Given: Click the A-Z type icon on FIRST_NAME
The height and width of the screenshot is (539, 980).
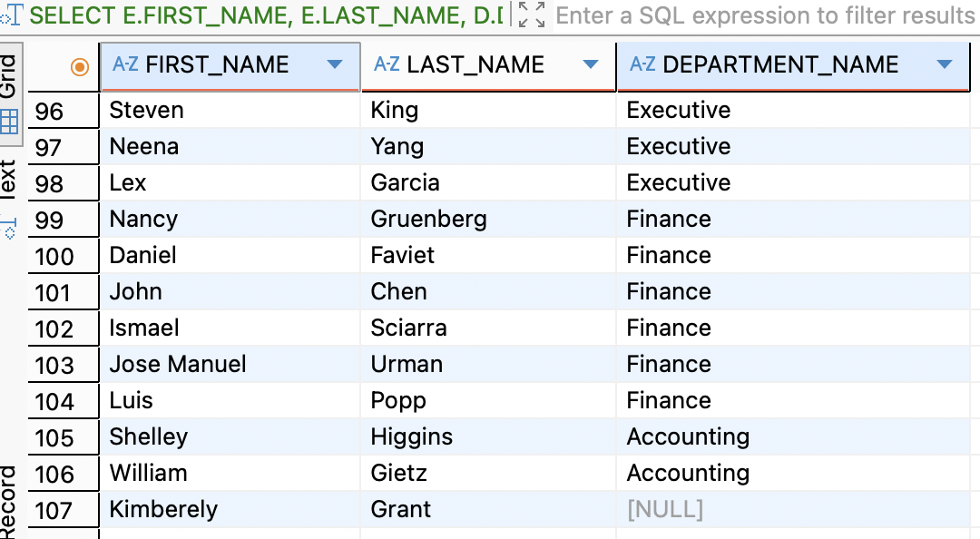Looking at the screenshot, I should point(124,64).
